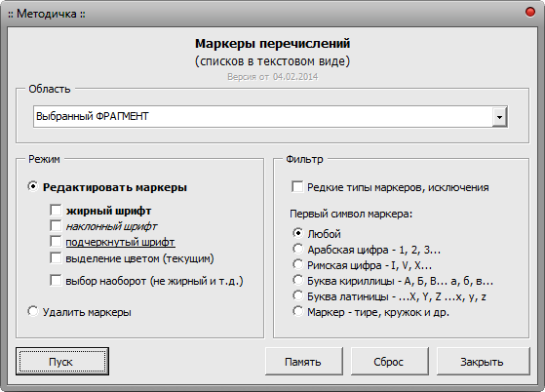Click the '(списков в текстовом виде)' subtitle
This screenshot has width=545, height=392.
273,61
